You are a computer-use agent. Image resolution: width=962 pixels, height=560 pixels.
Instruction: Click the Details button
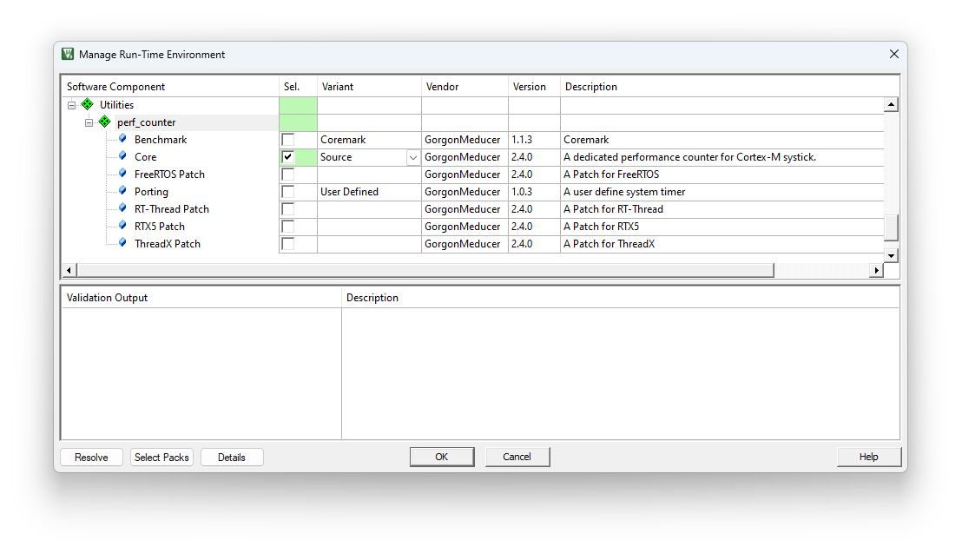[232, 457]
